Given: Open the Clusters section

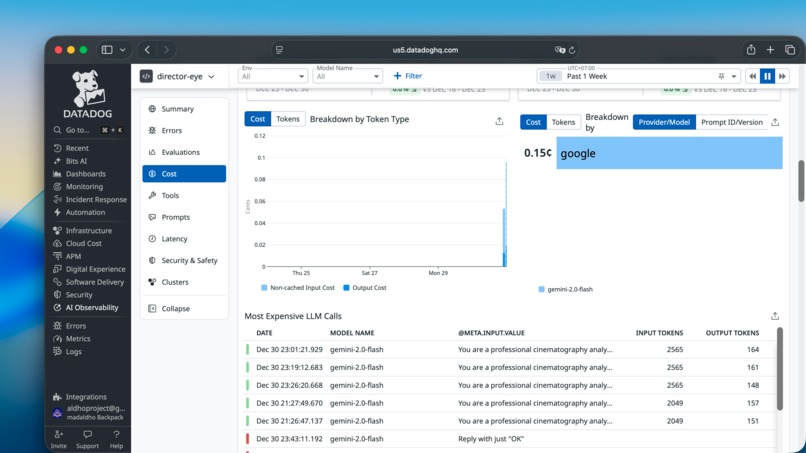Looking at the screenshot, I should click(184, 282).
